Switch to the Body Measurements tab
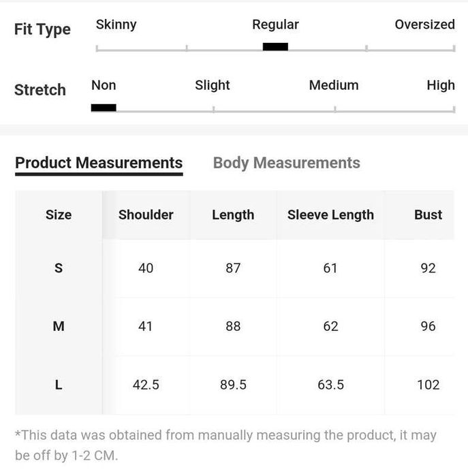This screenshot has width=468, height=476. 286,163
